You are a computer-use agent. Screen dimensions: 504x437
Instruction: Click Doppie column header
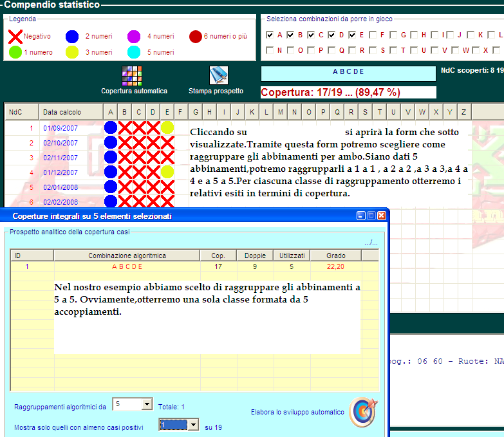coord(255,256)
